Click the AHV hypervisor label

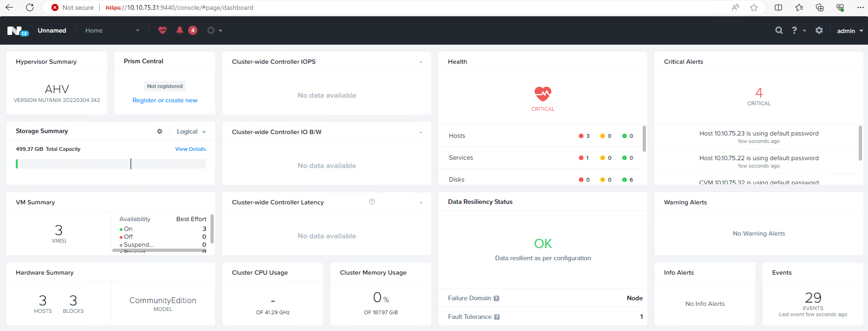coord(57,89)
